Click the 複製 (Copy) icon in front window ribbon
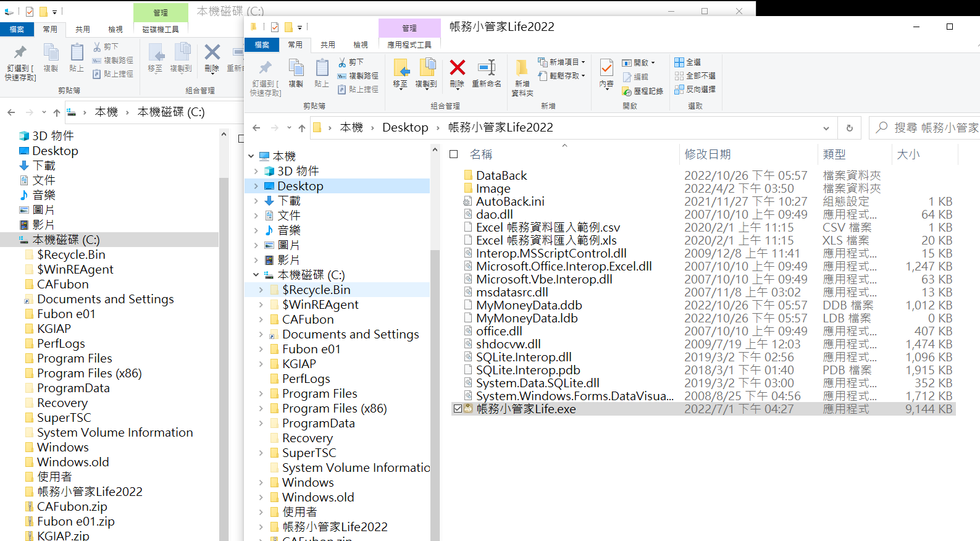Screen dimensions: 980x541 click(x=296, y=73)
